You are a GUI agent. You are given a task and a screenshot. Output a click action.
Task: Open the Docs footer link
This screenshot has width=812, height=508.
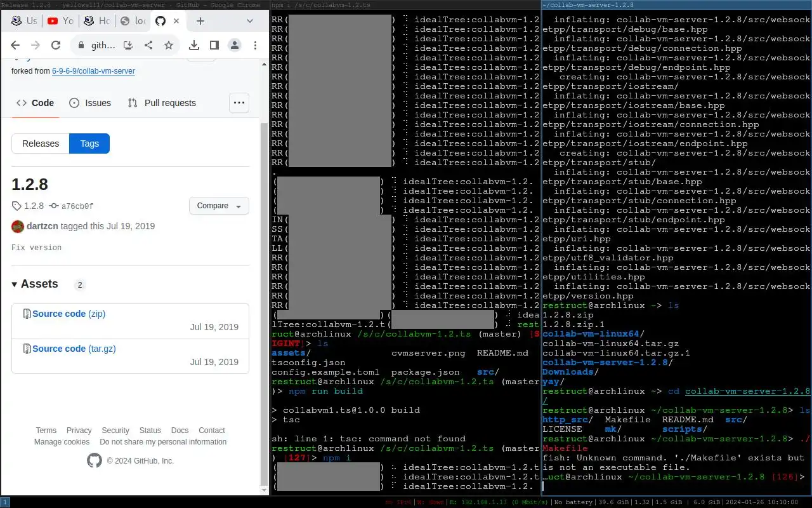(180, 431)
